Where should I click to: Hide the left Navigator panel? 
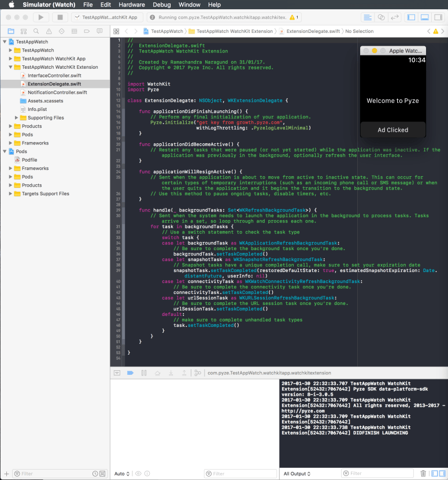(412, 17)
